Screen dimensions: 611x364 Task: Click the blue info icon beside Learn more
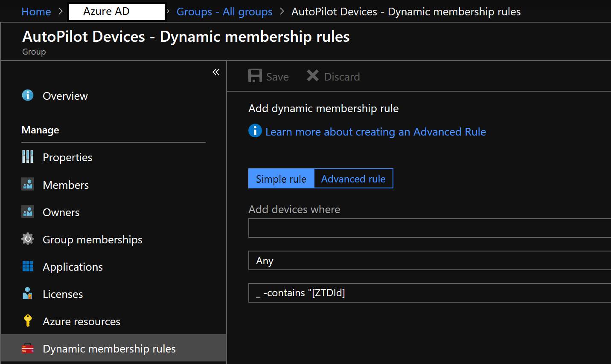pyautogui.click(x=255, y=130)
